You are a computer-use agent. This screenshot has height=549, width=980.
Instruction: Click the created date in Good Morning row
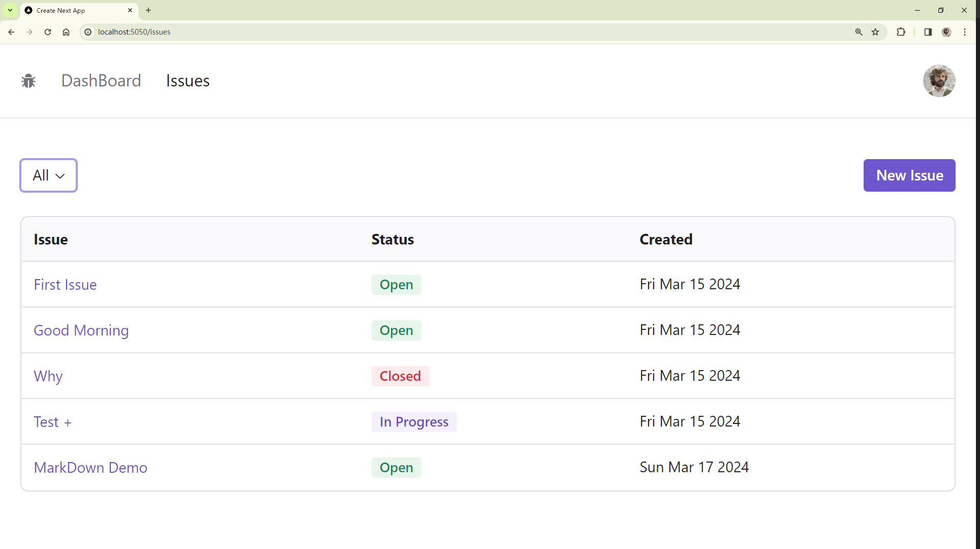[x=690, y=330]
